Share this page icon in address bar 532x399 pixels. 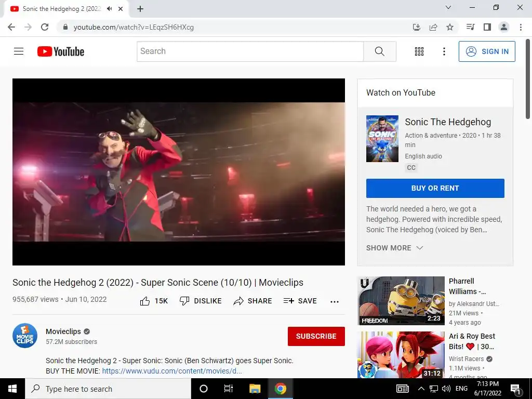click(433, 27)
